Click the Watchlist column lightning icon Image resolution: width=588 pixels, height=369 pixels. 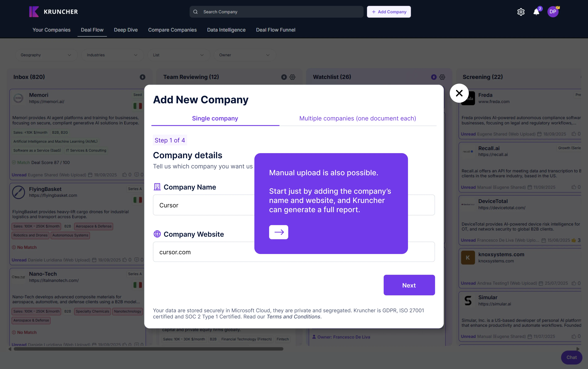pyautogui.click(x=434, y=77)
